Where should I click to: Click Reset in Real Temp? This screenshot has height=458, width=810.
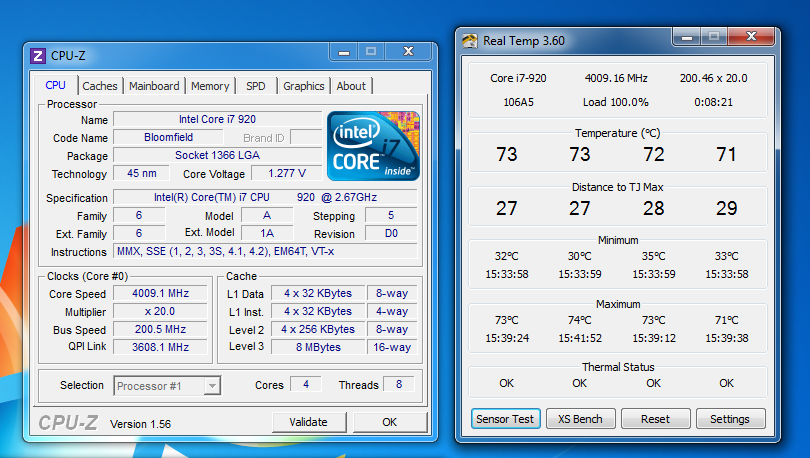tap(655, 419)
